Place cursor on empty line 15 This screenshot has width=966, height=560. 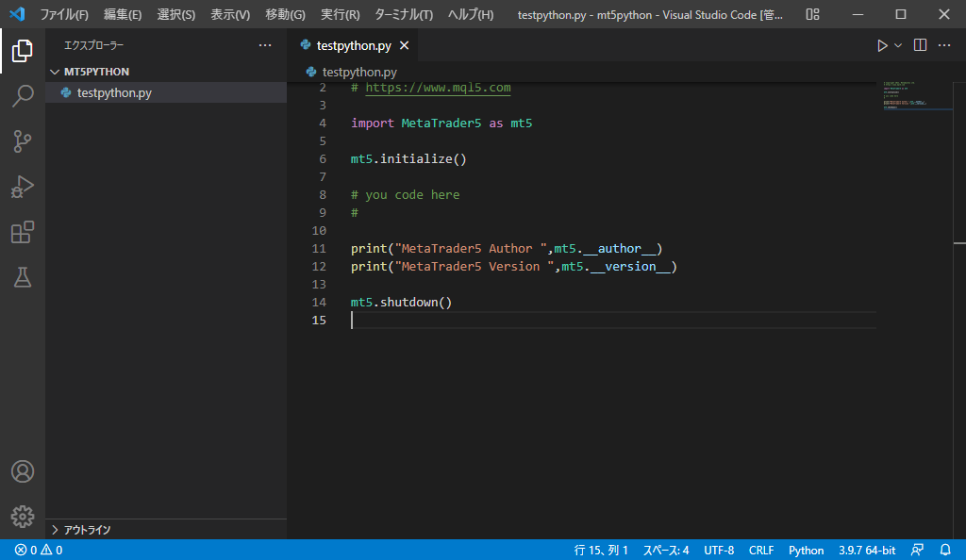tap(613, 320)
